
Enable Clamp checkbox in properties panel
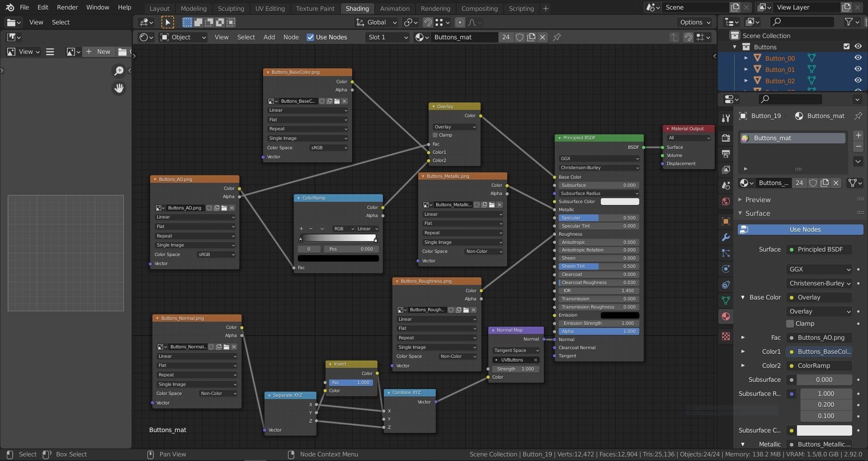[790, 323]
